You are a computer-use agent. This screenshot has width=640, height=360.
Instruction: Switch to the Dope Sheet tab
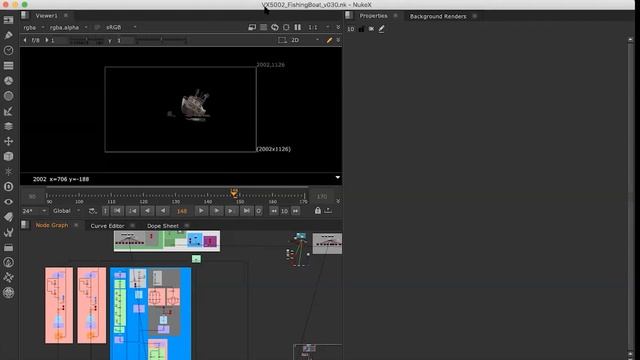coord(162,226)
